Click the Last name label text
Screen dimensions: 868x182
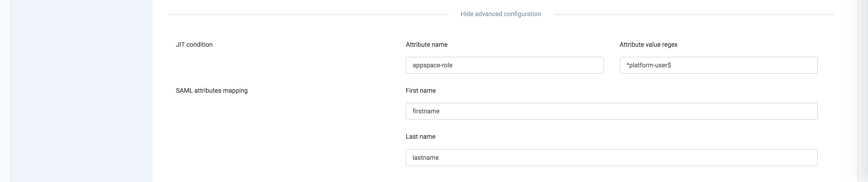coord(421,137)
